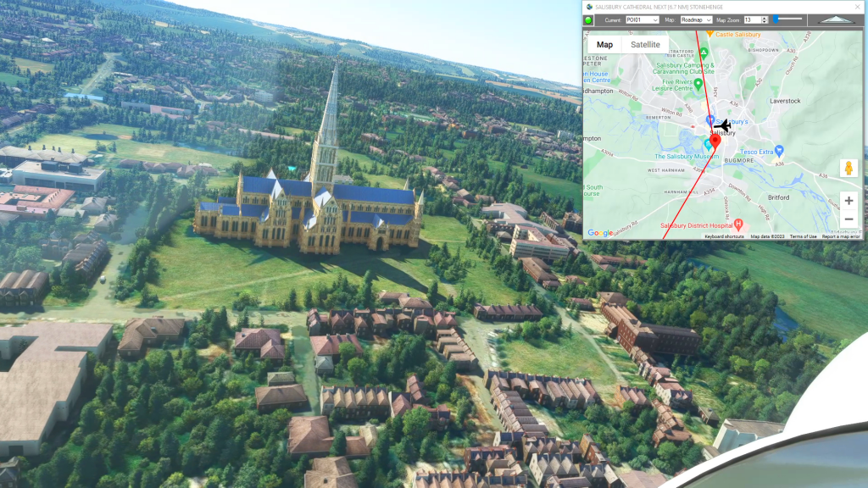Click the Map Zoom number field
The width and height of the screenshot is (868, 488).
point(750,19)
